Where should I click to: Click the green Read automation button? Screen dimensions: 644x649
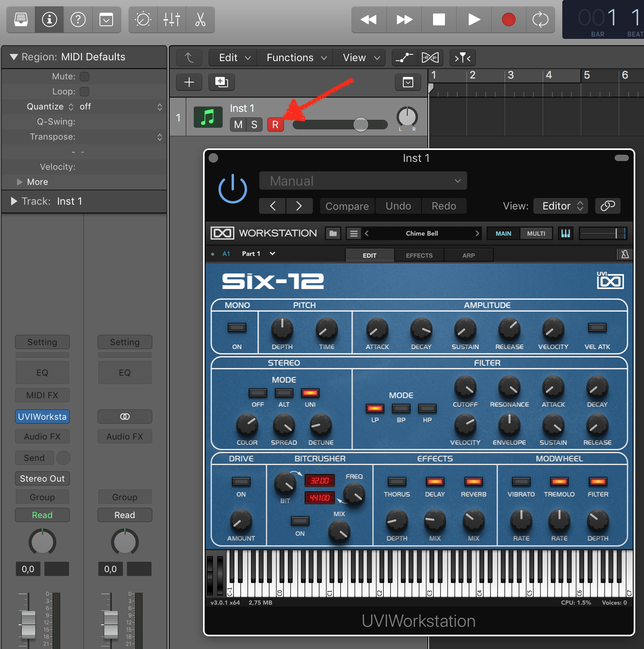coord(42,515)
